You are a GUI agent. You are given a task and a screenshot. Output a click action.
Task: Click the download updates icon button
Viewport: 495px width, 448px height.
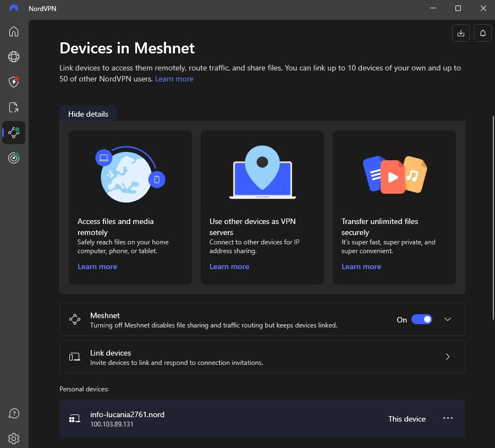[x=460, y=33]
